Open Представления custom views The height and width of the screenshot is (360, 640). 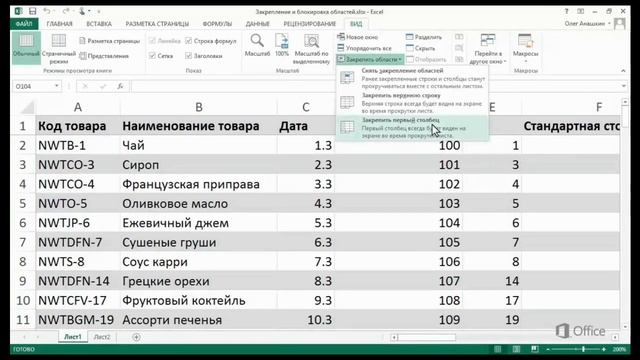104,56
